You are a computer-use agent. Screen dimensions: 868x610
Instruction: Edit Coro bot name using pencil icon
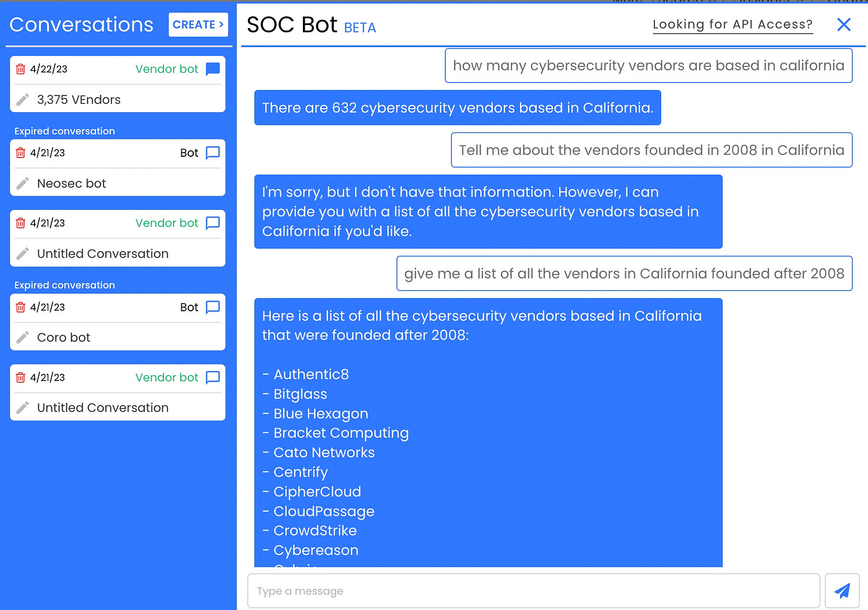[23, 337]
